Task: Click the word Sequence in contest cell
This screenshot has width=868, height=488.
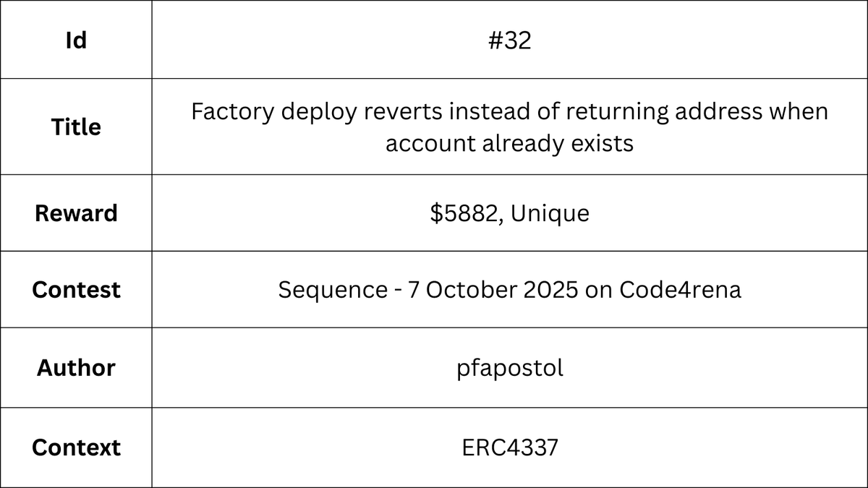Action: click(x=333, y=290)
